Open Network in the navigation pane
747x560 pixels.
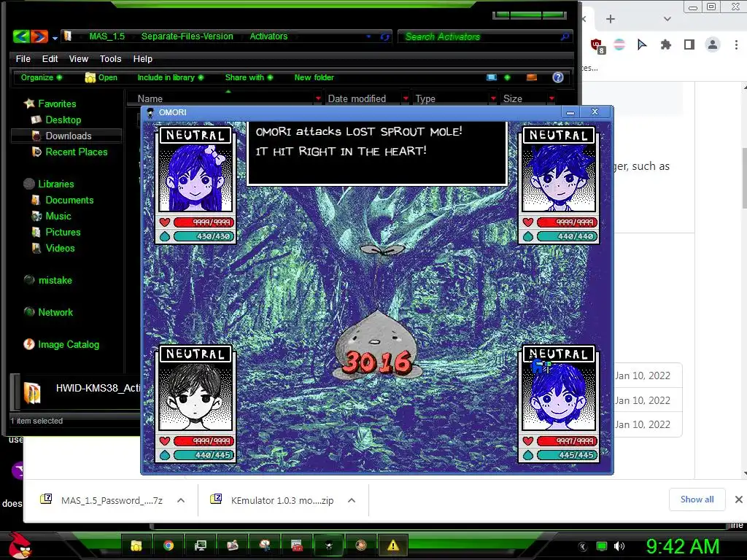49,312
